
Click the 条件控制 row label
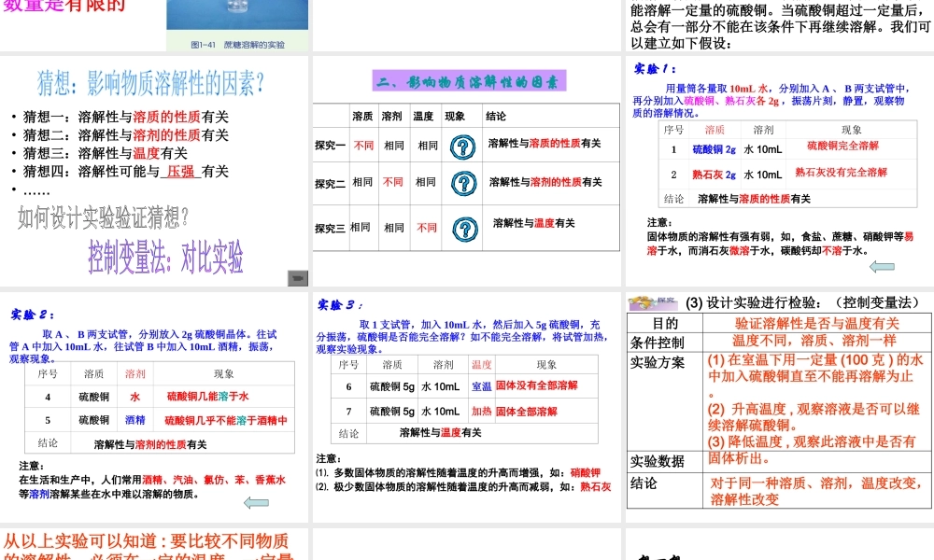(x=658, y=343)
